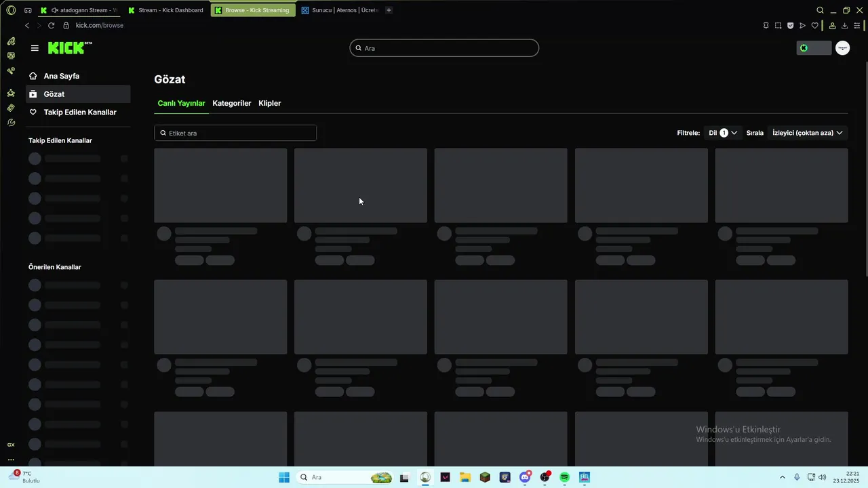Click the page vertical scrollbar
Screen dimensions: 868x488
click(x=865, y=169)
